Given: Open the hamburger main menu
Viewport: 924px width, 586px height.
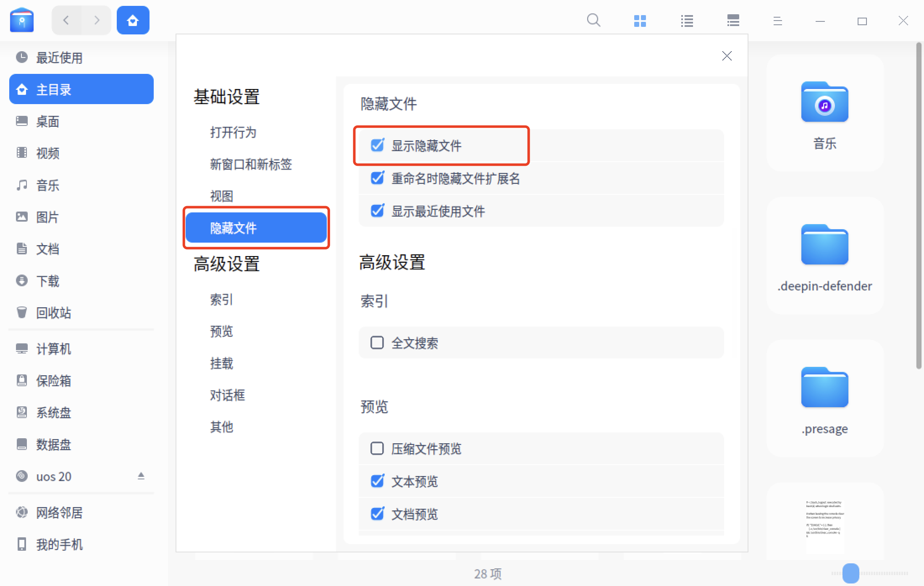Looking at the screenshot, I should [x=777, y=21].
